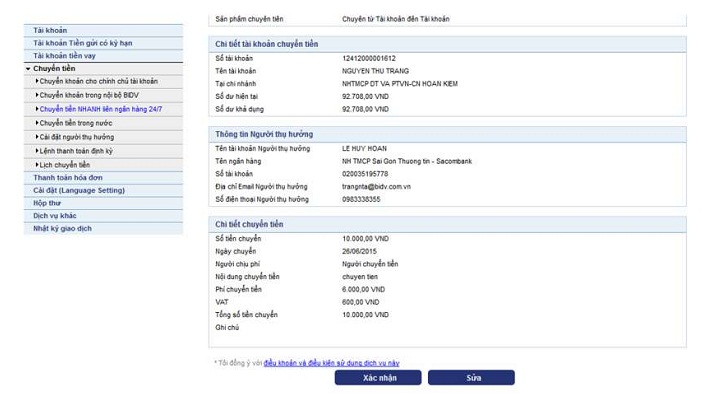Click the Sửa button
This screenshot has width=701, height=393.
[x=471, y=378]
